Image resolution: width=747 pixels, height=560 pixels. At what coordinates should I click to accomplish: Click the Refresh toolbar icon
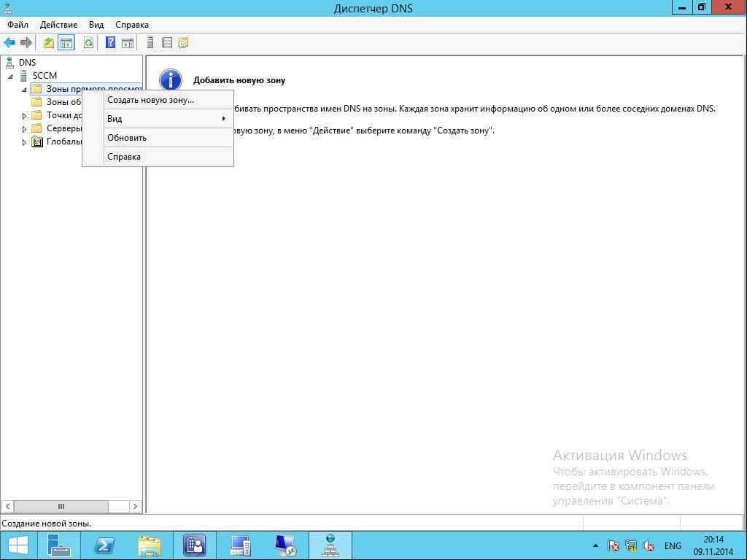click(x=88, y=43)
